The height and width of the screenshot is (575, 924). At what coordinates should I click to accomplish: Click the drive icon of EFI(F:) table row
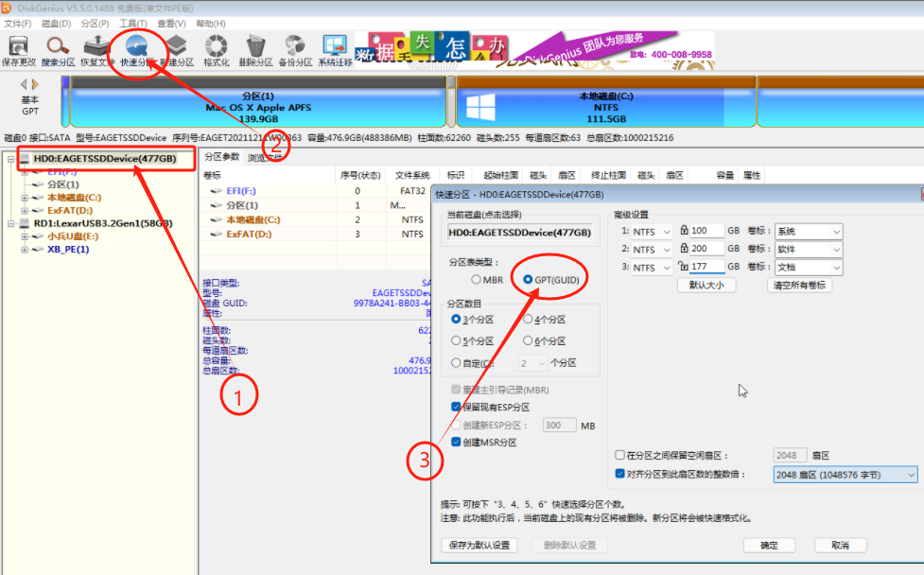tap(216, 191)
